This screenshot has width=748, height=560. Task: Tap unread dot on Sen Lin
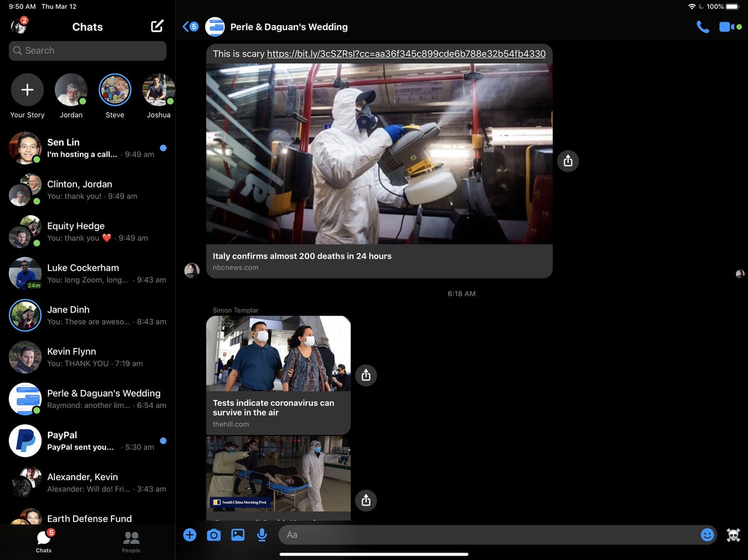click(x=163, y=148)
